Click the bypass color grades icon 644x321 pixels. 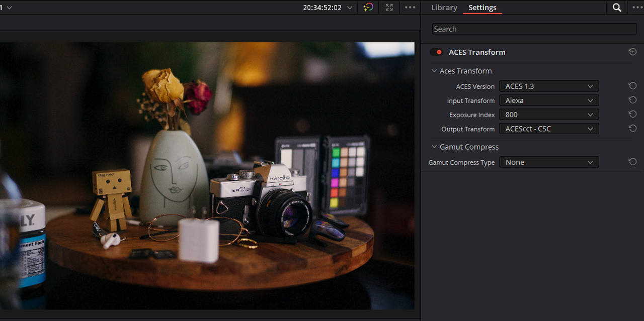click(368, 8)
